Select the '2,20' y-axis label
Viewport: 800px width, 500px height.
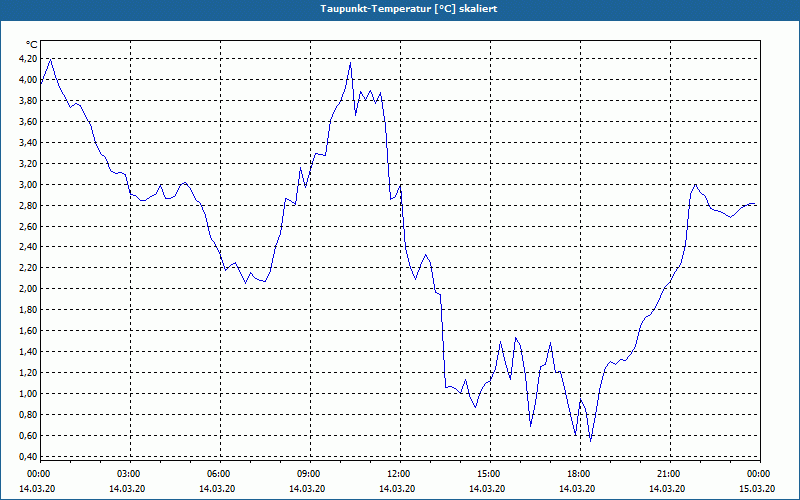(x=28, y=268)
